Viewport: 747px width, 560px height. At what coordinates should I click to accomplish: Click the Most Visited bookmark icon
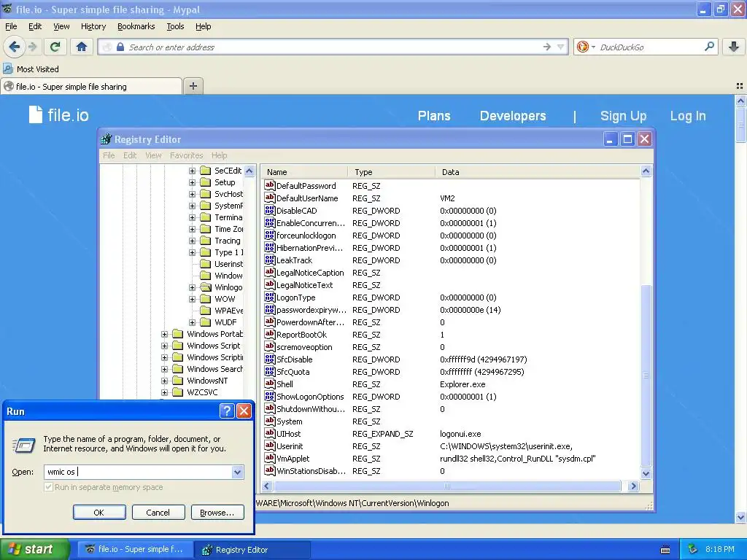(8, 69)
